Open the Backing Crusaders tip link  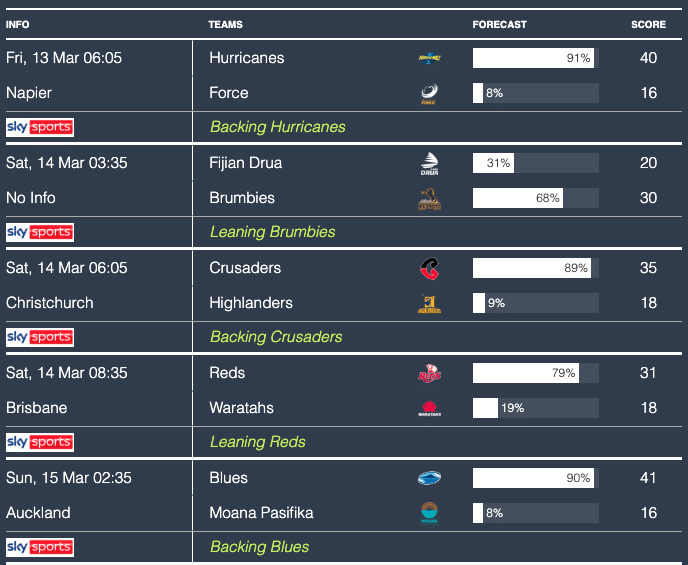click(276, 337)
